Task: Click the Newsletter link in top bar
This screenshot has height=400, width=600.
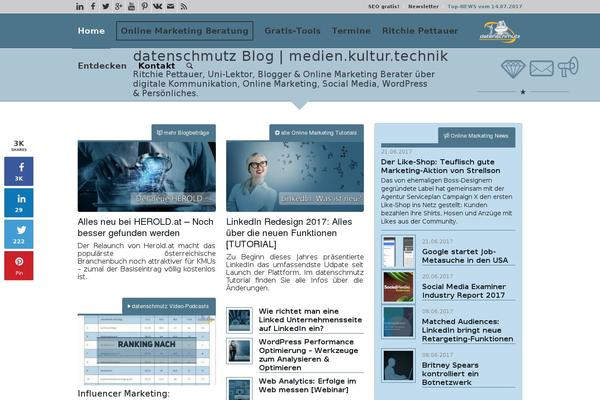Action: click(423, 7)
